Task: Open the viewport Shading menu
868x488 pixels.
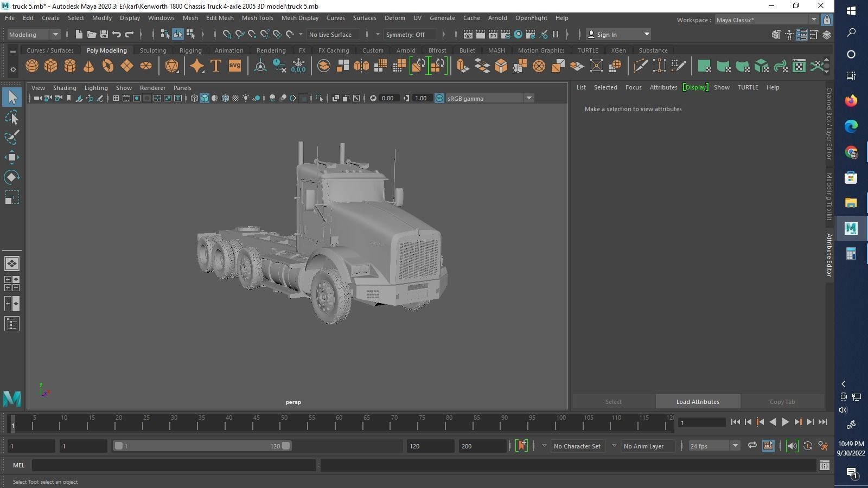Action: [65, 88]
